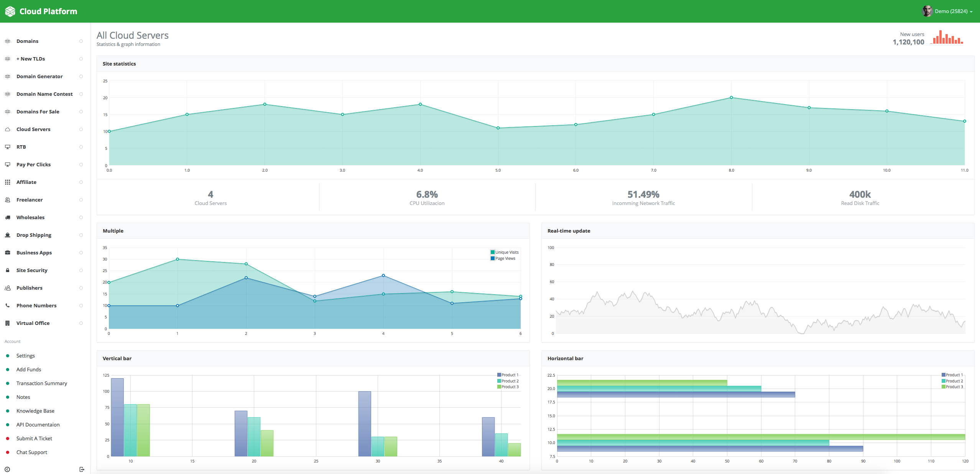Open the Transaction Summary link

click(41, 383)
